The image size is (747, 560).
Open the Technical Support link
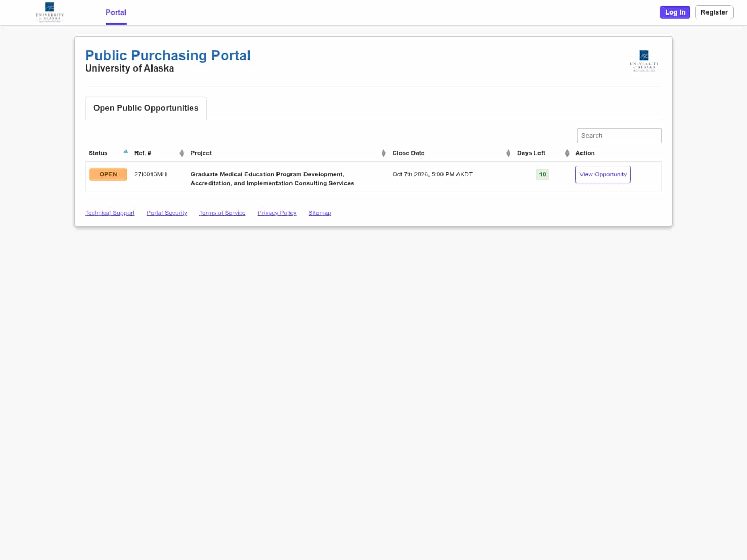(x=109, y=213)
